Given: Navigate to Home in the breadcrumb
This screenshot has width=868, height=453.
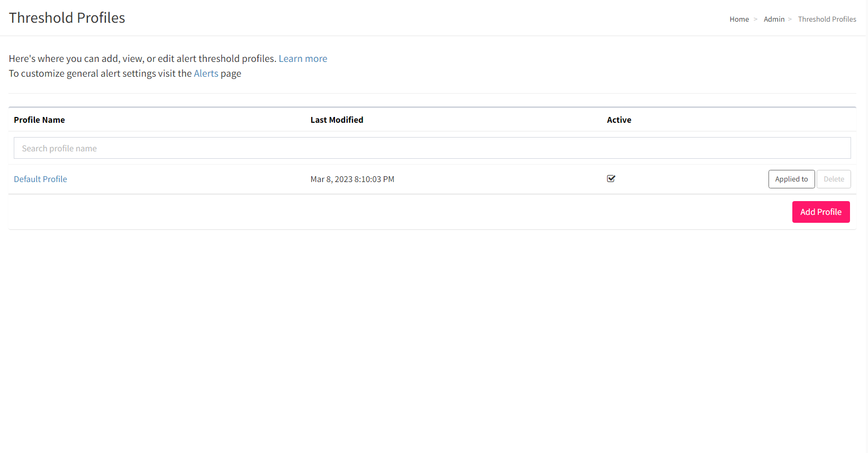Looking at the screenshot, I should click(x=739, y=20).
